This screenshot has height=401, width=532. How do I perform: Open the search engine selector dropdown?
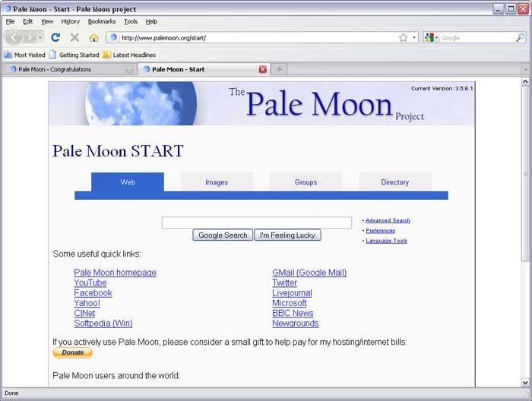click(437, 38)
